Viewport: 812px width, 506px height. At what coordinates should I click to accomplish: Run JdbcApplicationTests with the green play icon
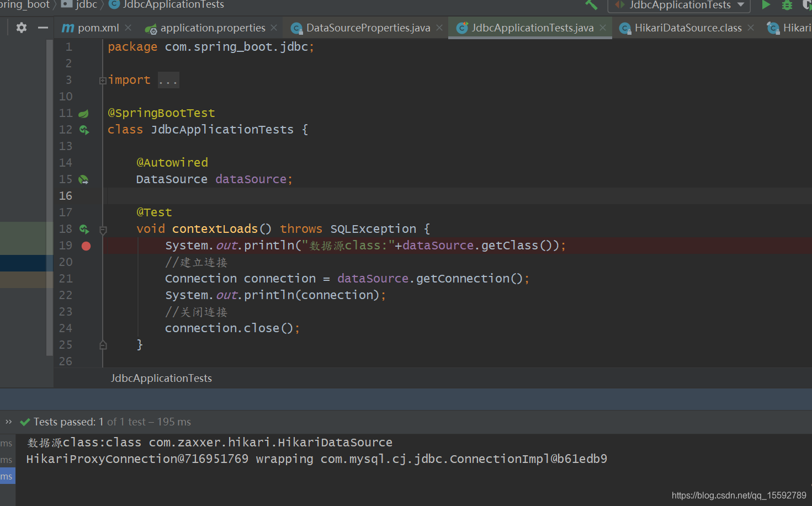tap(766, 5)
